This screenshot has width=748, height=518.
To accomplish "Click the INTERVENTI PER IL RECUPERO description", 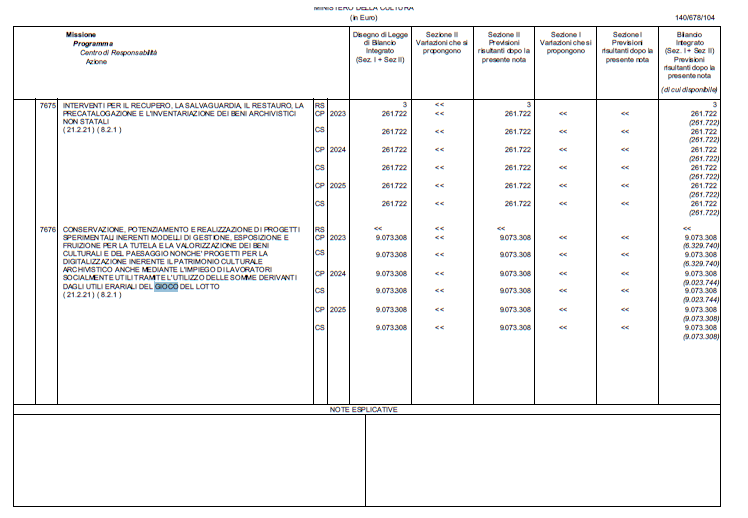I will (183, 114).
